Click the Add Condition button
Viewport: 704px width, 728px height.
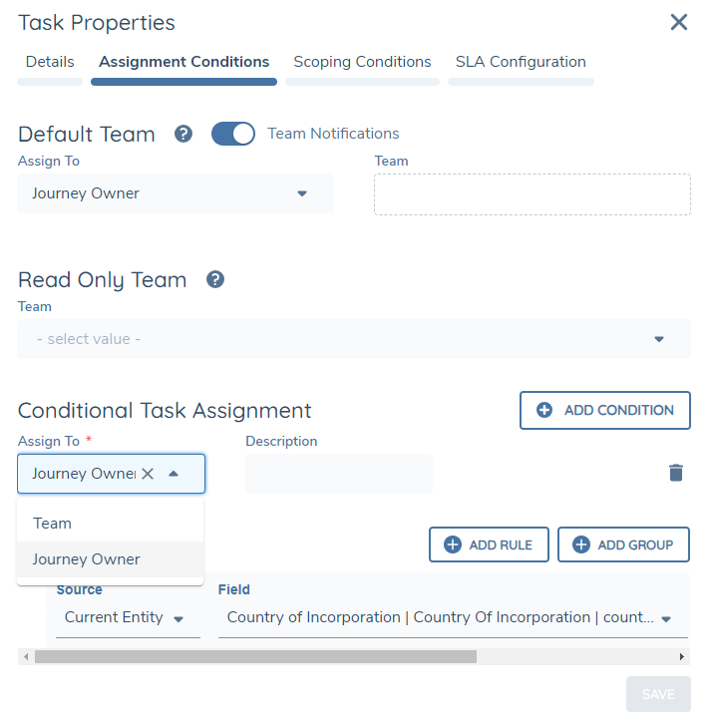(x=605, y=410)
